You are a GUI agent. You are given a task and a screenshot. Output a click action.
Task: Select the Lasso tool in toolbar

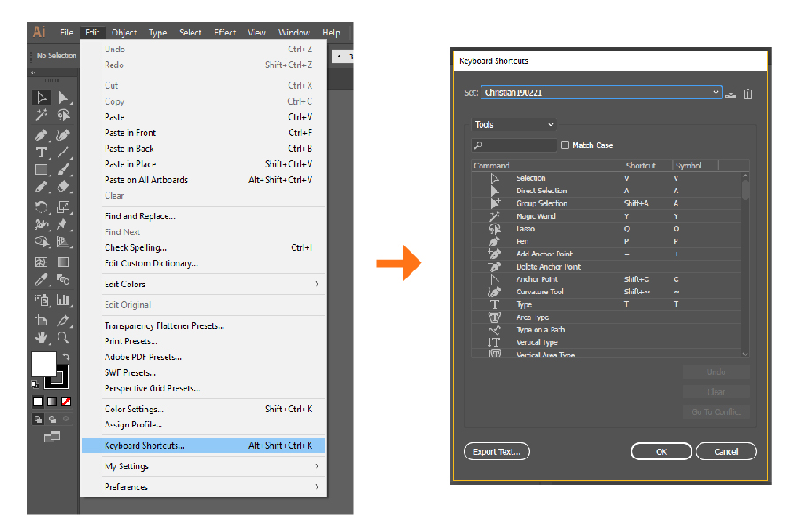(x=64, y=114)
